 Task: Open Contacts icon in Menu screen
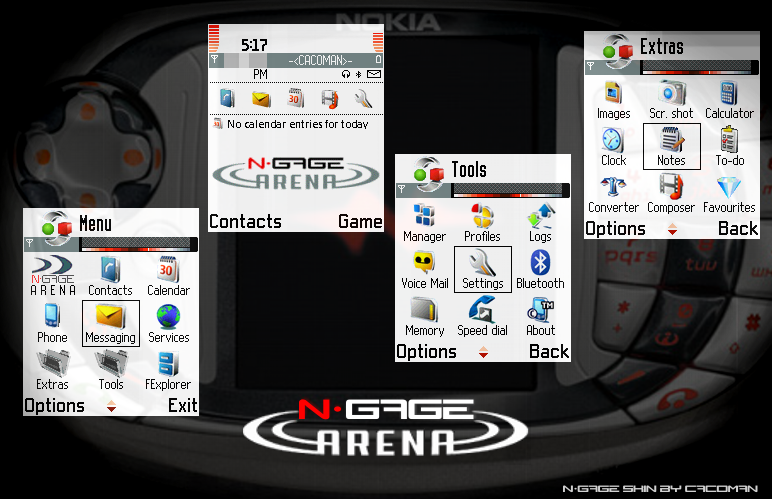coord(110,276)
